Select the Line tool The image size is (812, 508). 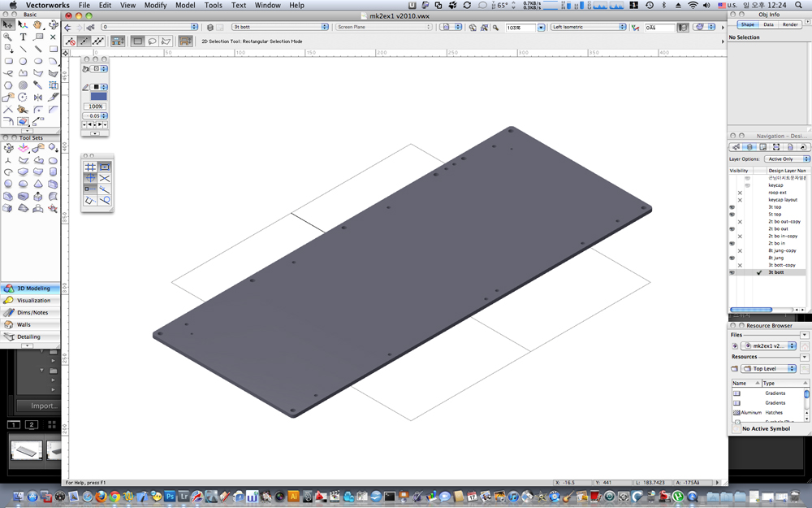(x=23, y=50)
